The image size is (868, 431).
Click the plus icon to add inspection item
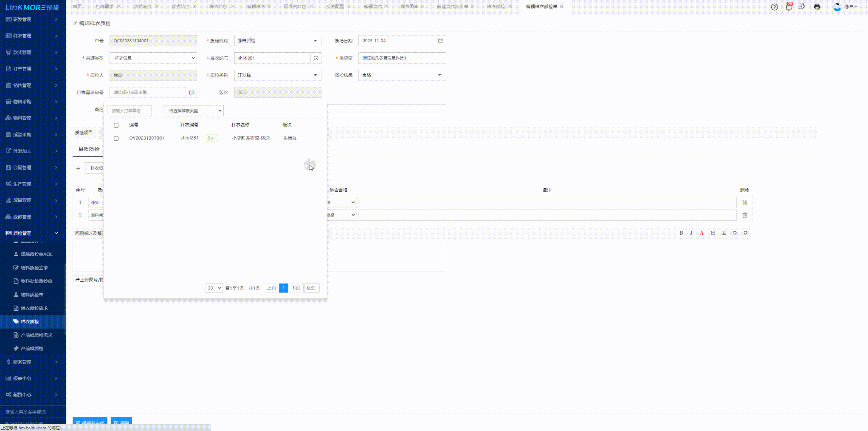click(78, 168)
